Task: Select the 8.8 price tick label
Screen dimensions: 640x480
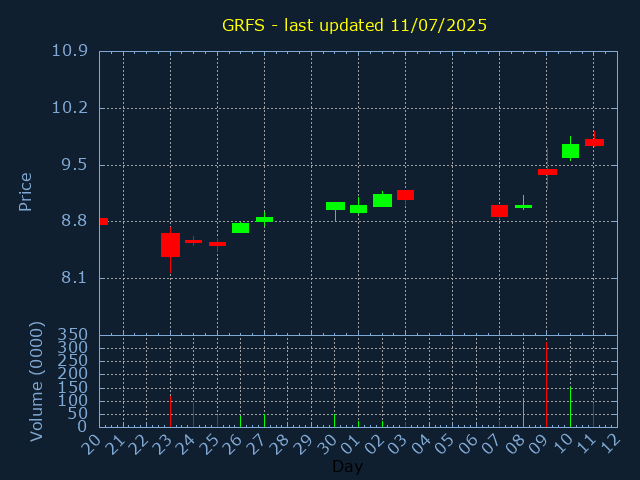Action: 74,221
